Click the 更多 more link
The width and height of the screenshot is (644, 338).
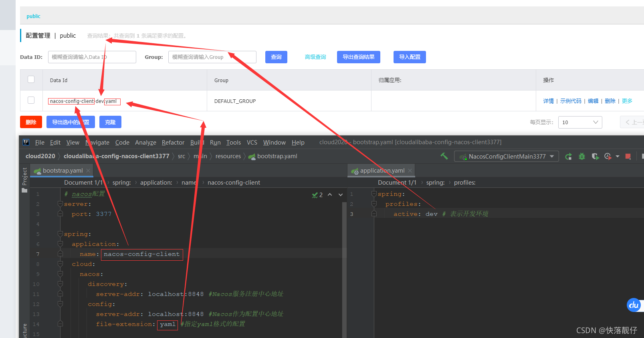point(627,101)
